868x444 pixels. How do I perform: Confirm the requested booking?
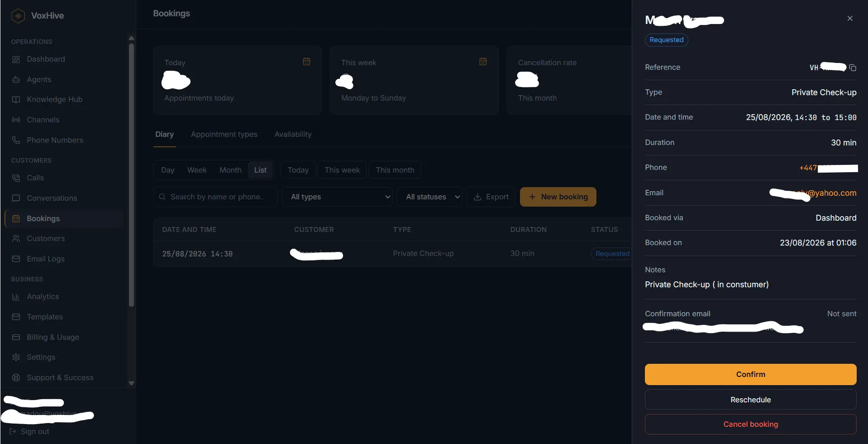pos(750,374)
